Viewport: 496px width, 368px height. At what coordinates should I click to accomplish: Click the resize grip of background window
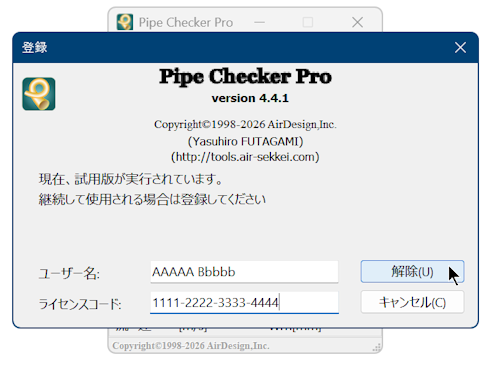coord(377,348)
